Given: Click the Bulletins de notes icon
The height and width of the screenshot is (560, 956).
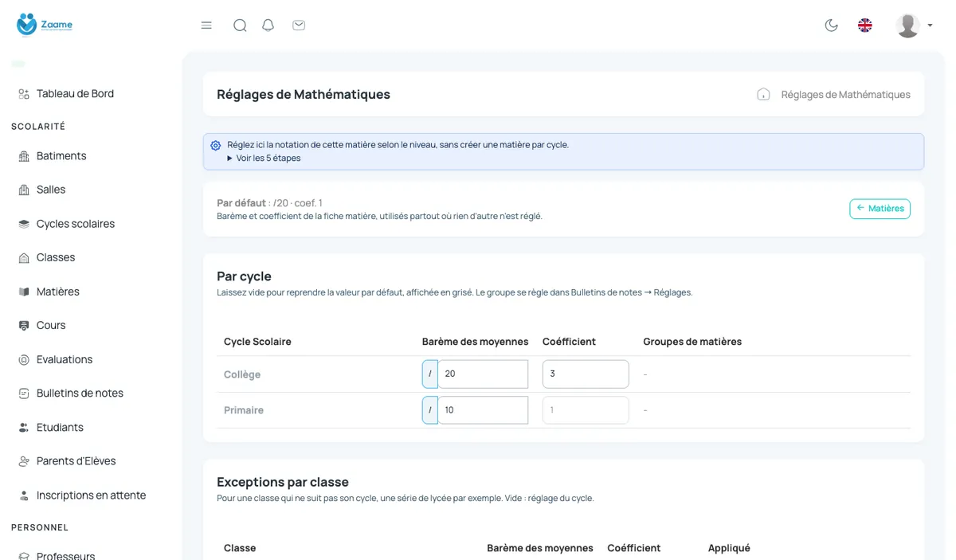Looking at the screenshot, I should click(x=24, y=394).
